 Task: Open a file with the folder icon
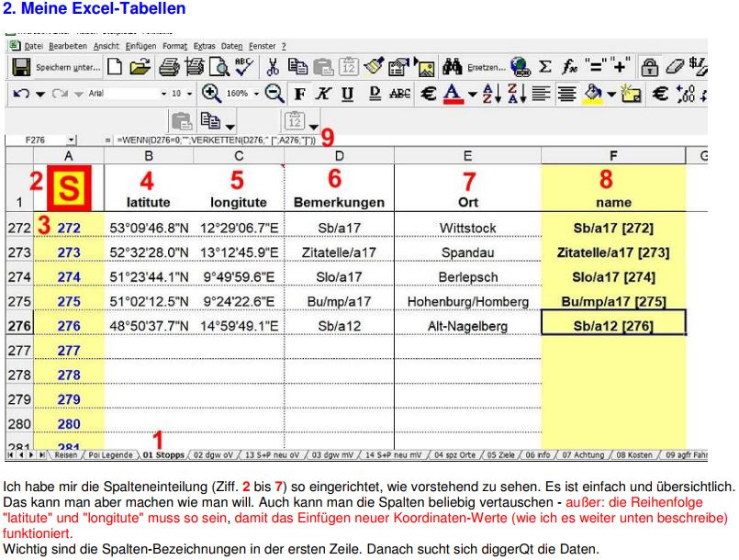point(140,67)
